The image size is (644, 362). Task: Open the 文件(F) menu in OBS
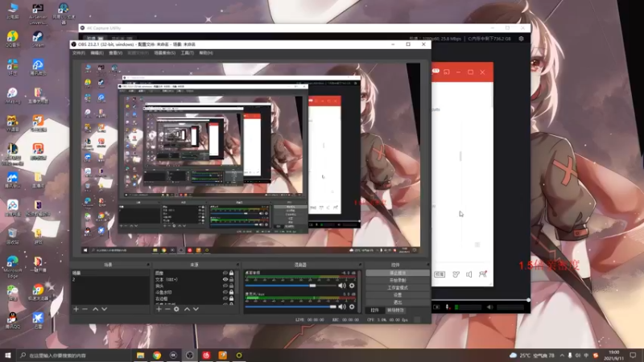tap(78, 53)
